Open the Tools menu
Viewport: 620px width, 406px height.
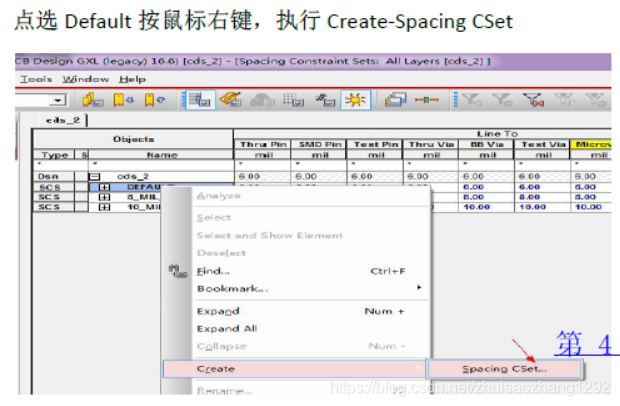click(36, 79)
